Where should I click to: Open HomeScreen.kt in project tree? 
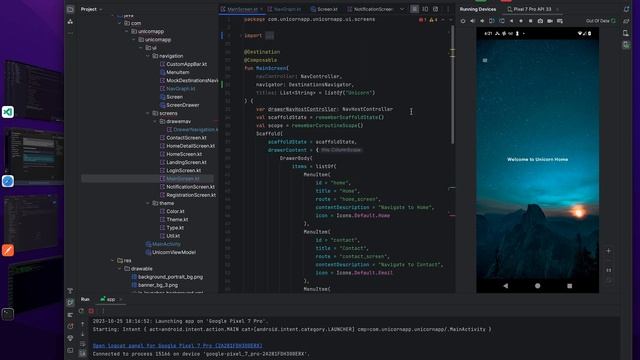coord(184,154)
